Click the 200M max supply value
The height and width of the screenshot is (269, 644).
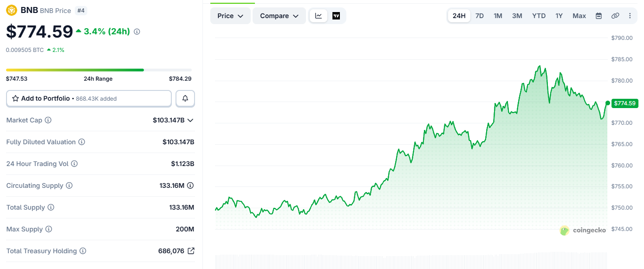[x=185, y=229]
